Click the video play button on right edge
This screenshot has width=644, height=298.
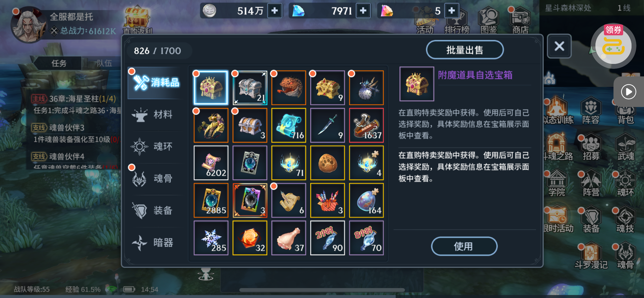[x=628, y=92]
